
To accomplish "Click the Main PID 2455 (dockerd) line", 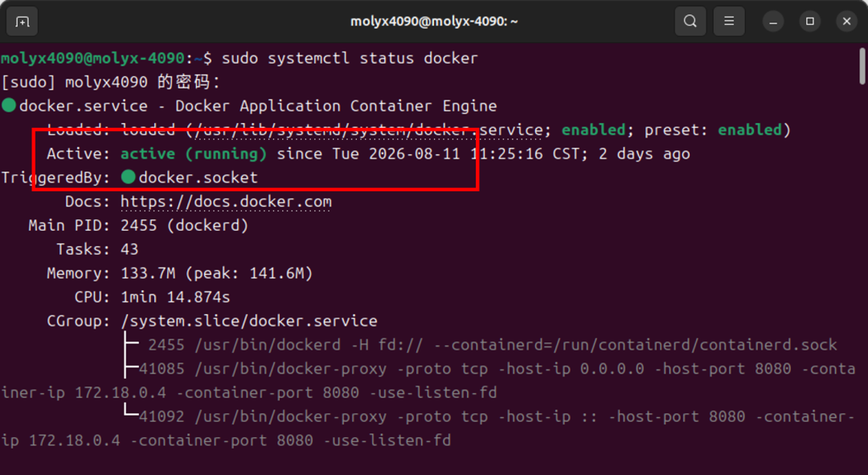I will (138, 225).
